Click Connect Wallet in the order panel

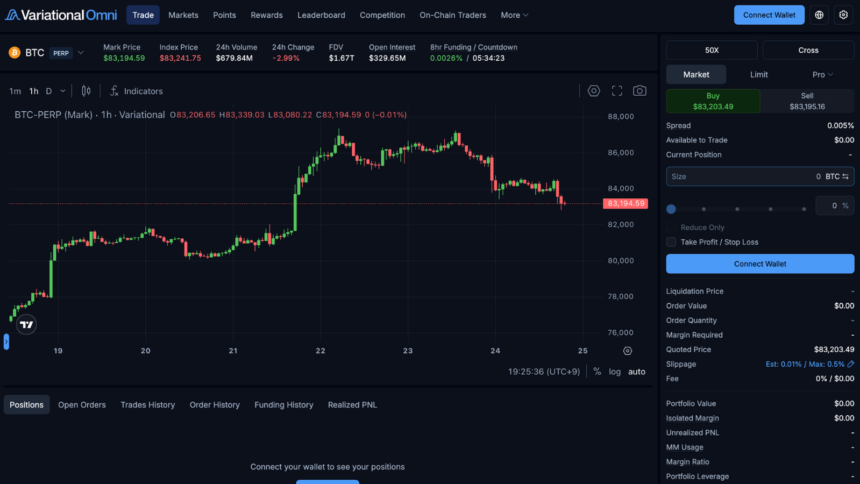click(x=760, y=264)
